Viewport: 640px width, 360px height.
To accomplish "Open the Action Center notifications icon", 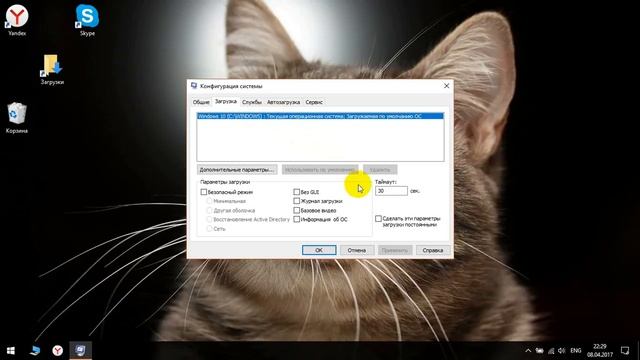I will [x=625, y=351].
